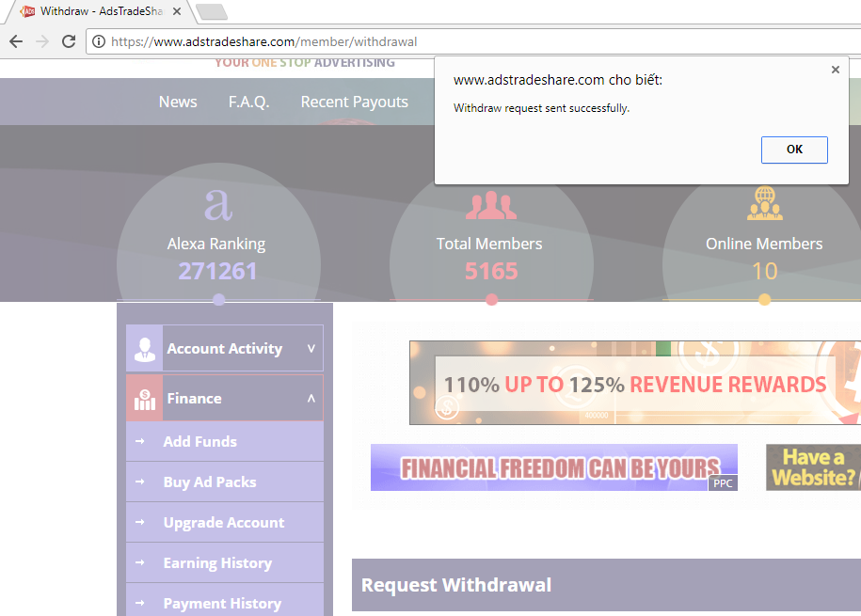The height and width of the screenshot is (616, 861).
Task: Collapse the Finance section chevron
Action: click(x=311, y=399)
